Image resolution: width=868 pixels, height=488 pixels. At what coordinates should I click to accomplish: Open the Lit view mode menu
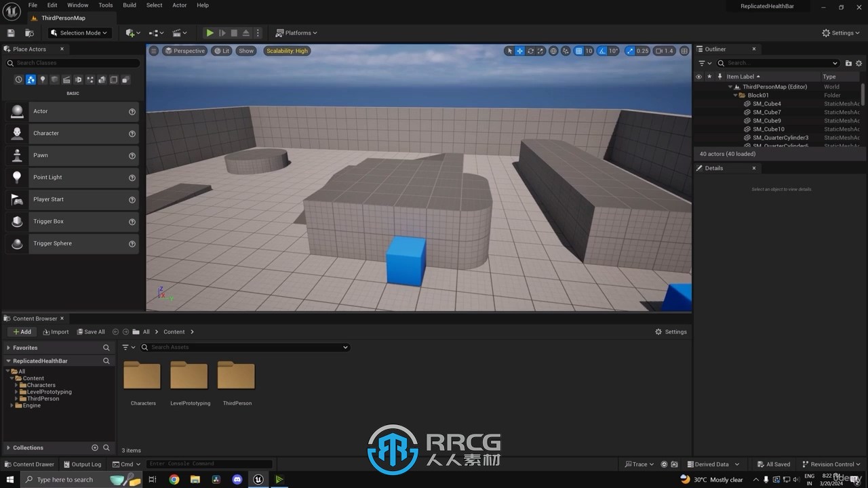(x=221, y=51)
